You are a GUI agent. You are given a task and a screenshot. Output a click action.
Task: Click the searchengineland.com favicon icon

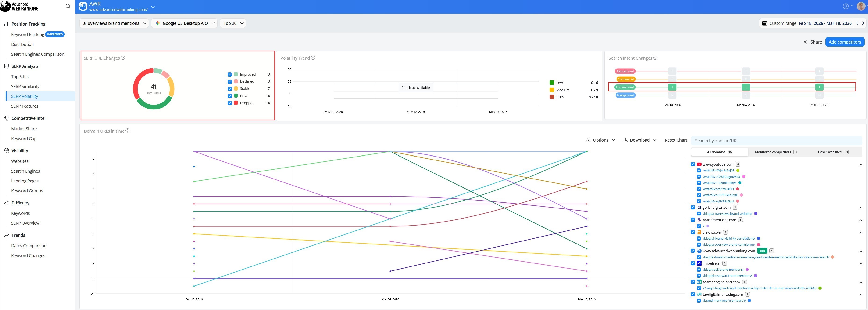(699, 282)
